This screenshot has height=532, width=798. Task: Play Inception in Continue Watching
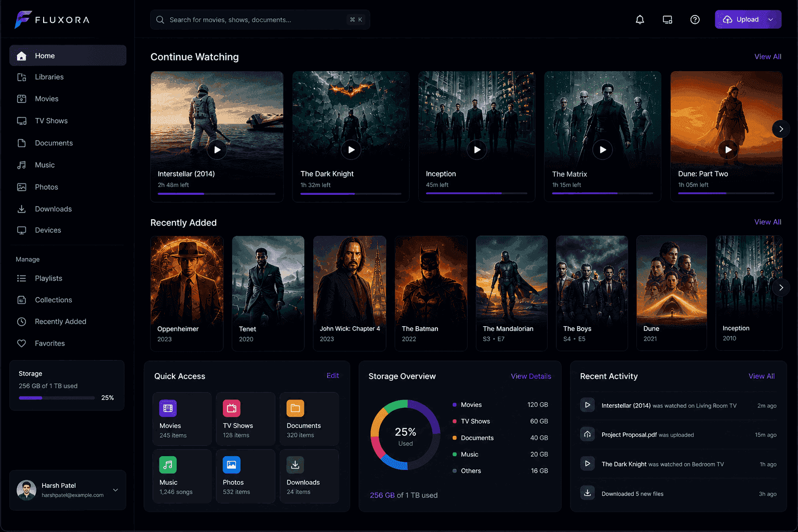[x=477, y=150]
